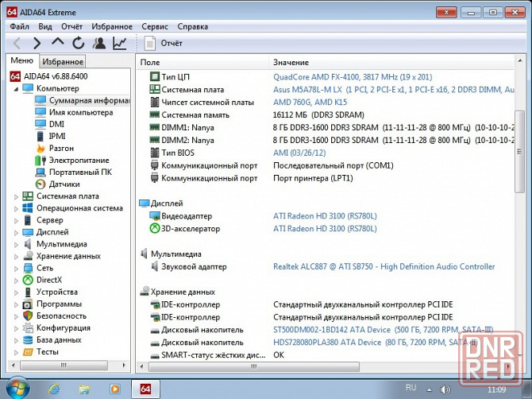Launch Internet Explorer from the taskbar

54,389
